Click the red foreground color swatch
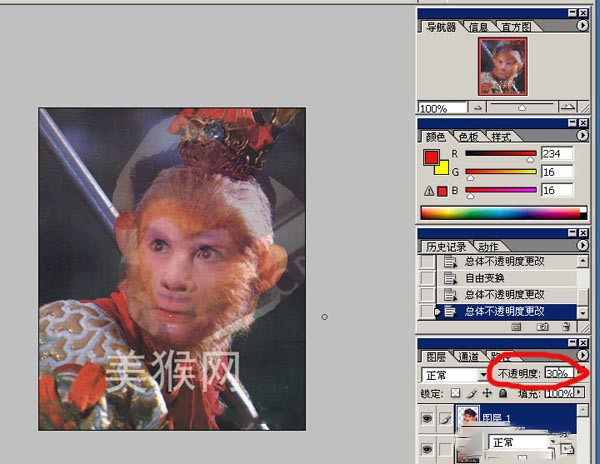This screenshot has height=464, width=600. [431, 157]
